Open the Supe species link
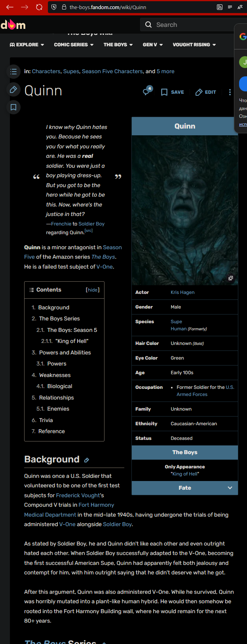 tap(177, 322)
